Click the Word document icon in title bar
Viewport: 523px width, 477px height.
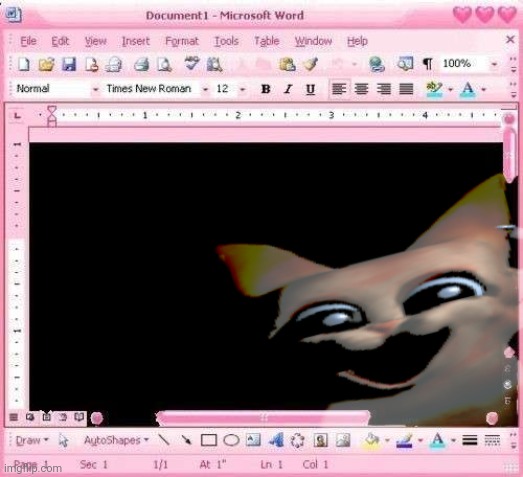[14, 14]
